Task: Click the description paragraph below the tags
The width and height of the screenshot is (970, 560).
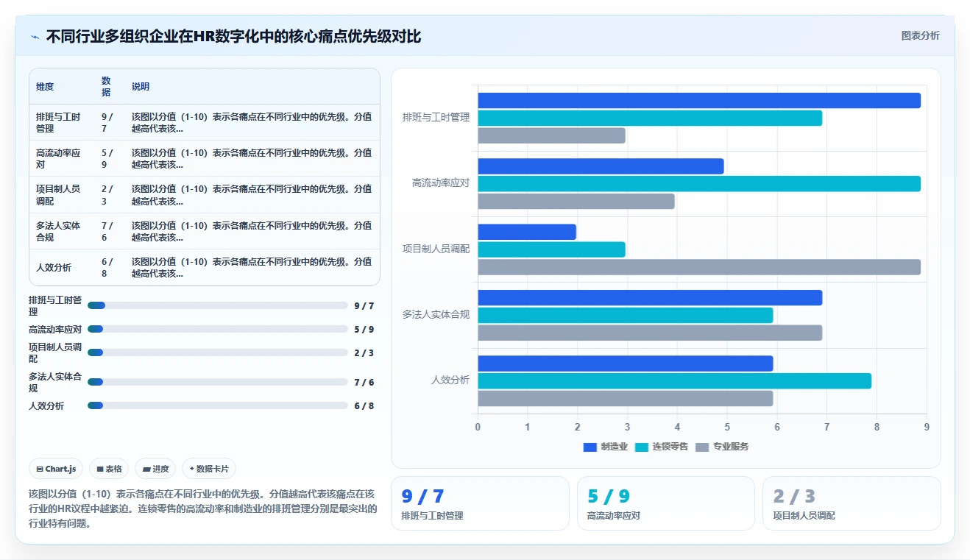Action: (x=203, y=509)
